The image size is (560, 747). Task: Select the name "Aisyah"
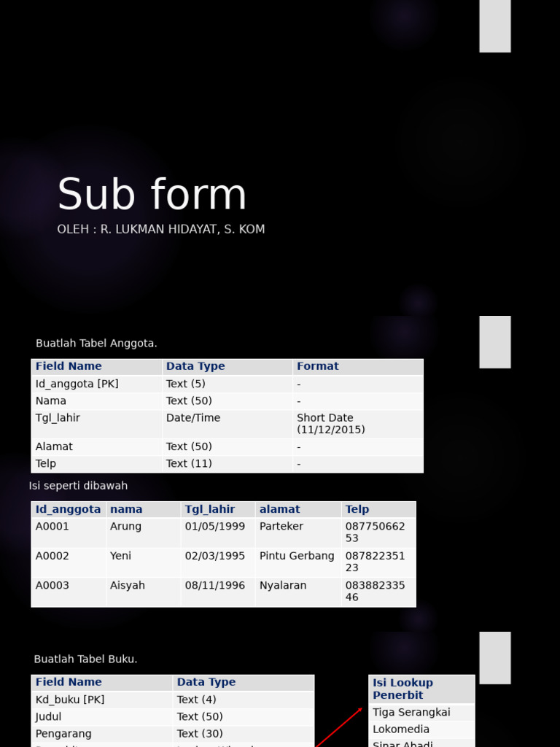tap(127, 586)
